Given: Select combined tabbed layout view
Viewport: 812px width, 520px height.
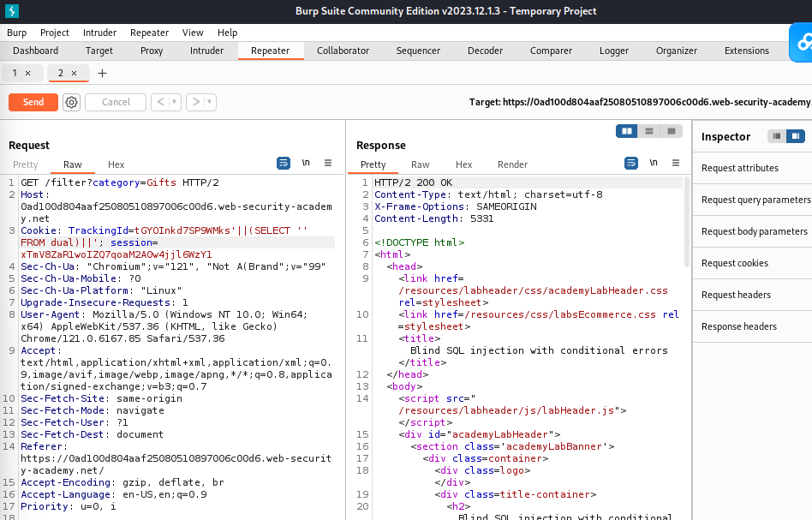Looking at the screenshot, I should [x=672, y=131].
